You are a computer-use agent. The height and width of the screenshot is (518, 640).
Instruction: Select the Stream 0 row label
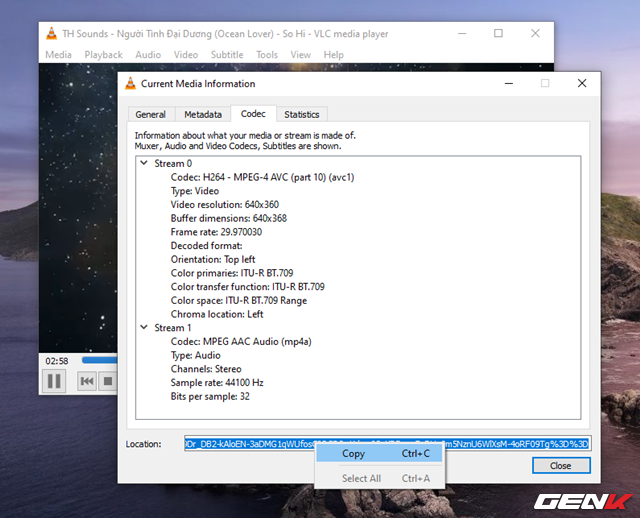tap(173, 163)
